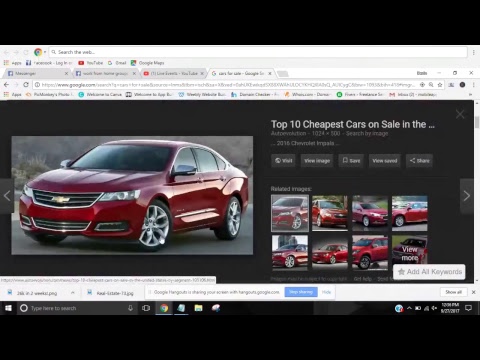Click the google.com address bar URL

click(x=228, y=85)
